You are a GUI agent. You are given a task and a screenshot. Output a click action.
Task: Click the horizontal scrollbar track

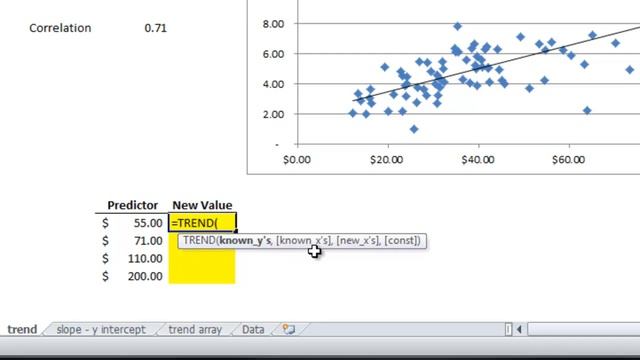pyautogui.click(x=584, y=329)
